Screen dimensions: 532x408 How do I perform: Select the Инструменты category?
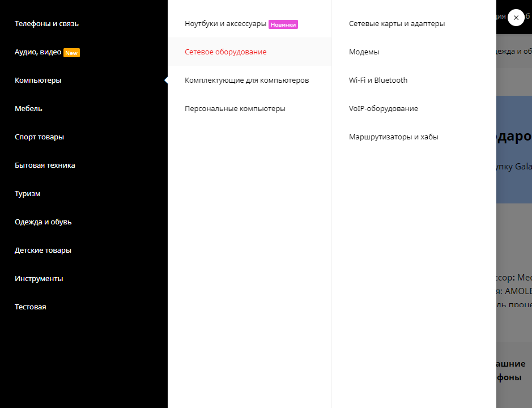[x=39, y=279]
